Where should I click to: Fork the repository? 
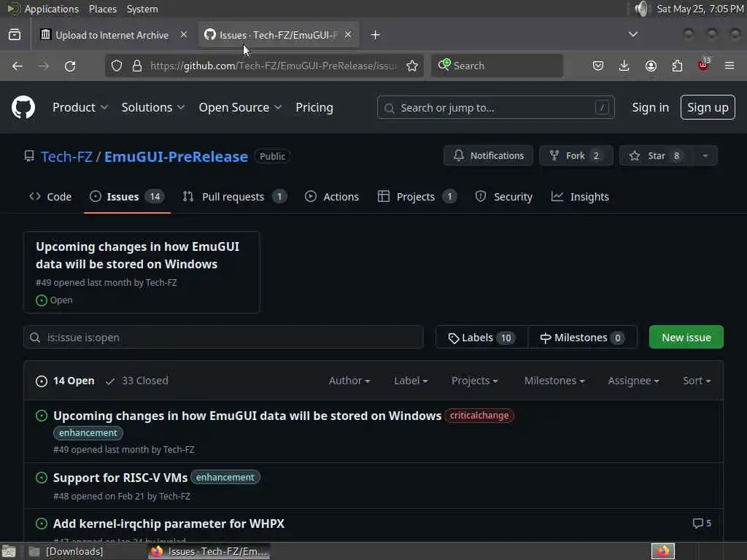tap(576, 156)
